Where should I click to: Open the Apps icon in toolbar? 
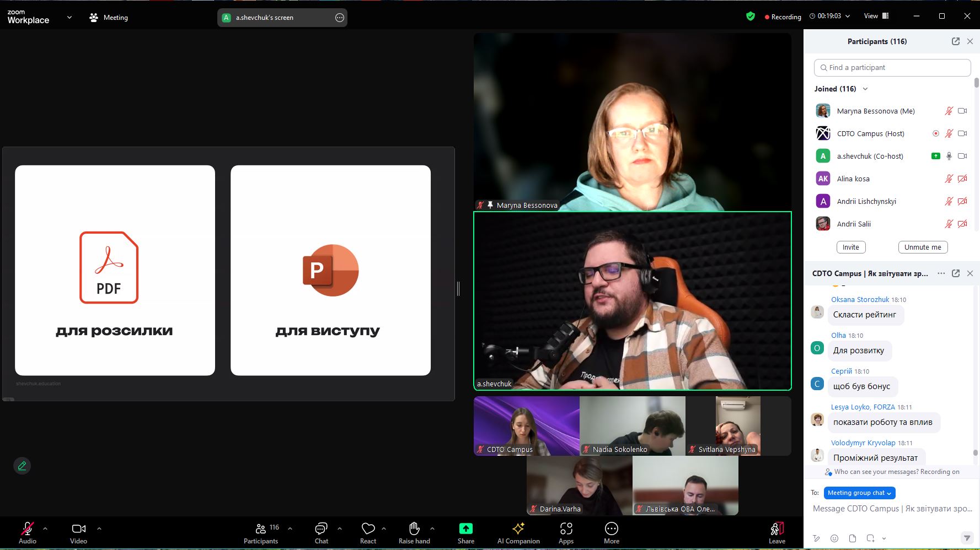566,529
